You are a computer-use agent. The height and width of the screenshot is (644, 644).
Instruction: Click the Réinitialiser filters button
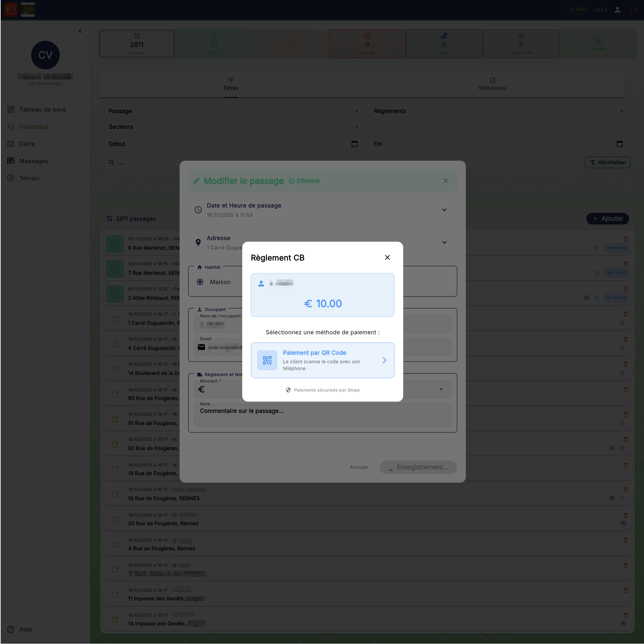[607, 163]
